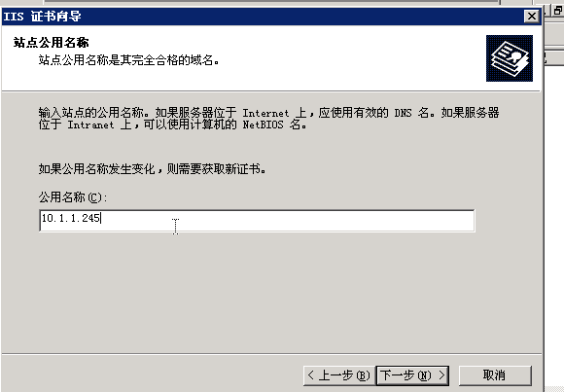
Task: Click the 公用名称(C): label
Action: click(x=73, y=197)
